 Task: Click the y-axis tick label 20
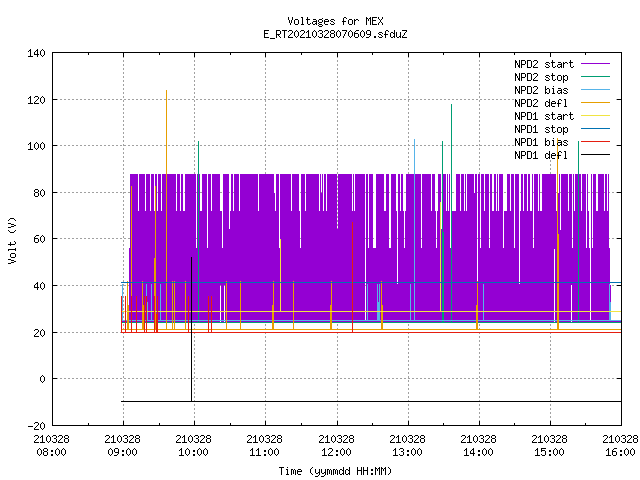(x=39, y=333)
